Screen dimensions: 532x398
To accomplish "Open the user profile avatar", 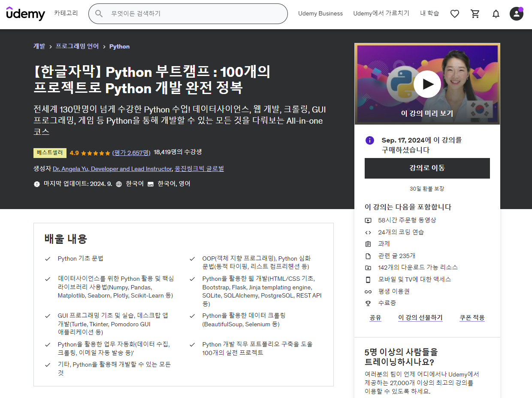I will (517, 14).
